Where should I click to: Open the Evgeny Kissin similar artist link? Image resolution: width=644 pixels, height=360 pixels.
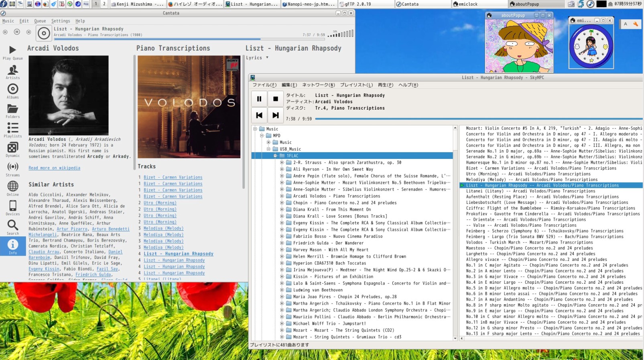(x=44, y=269)
